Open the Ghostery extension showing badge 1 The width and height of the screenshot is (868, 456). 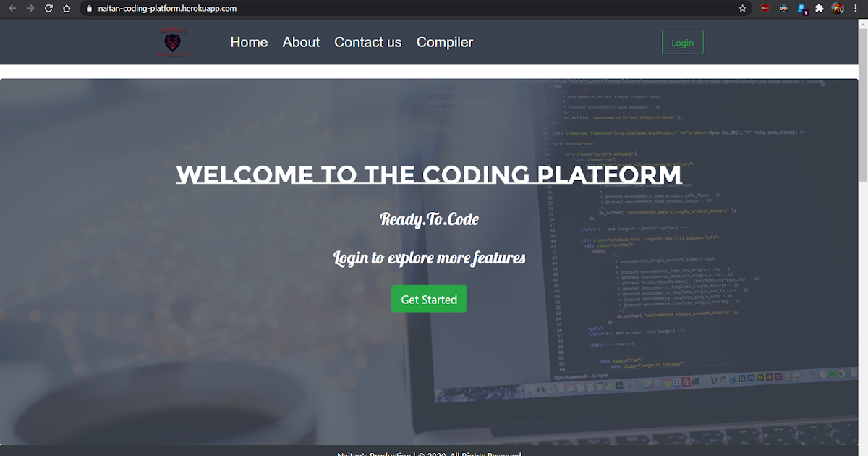(801, 9)
